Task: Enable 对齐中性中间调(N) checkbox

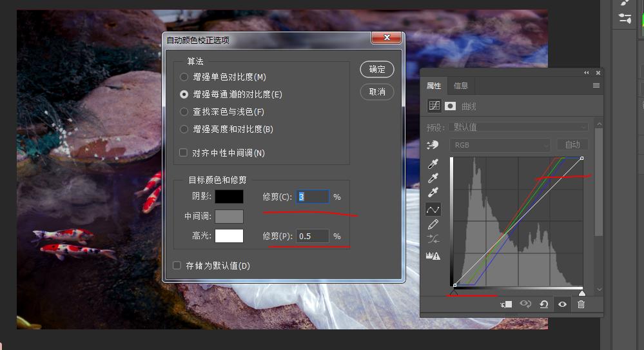Action: tap(183, 153)
